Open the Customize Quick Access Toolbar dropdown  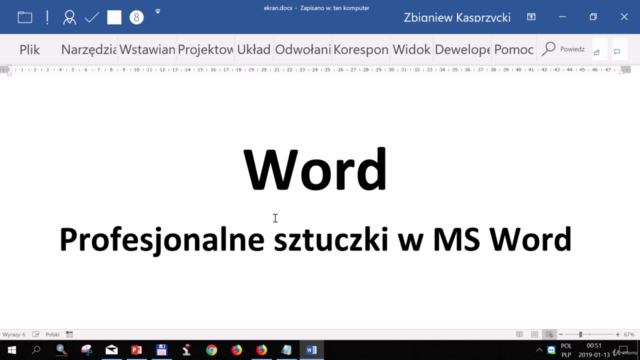(158, 11)
